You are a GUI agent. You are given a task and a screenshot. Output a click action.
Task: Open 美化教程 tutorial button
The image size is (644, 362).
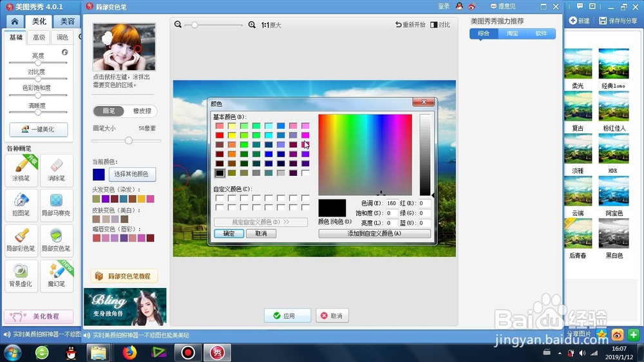(x=39, y=316)
